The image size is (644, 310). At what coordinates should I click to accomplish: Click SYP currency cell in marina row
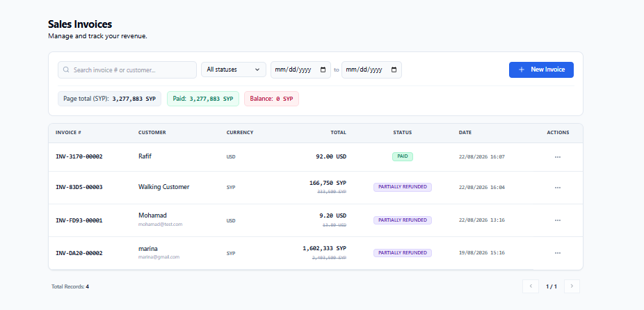[x=231, y=253]
